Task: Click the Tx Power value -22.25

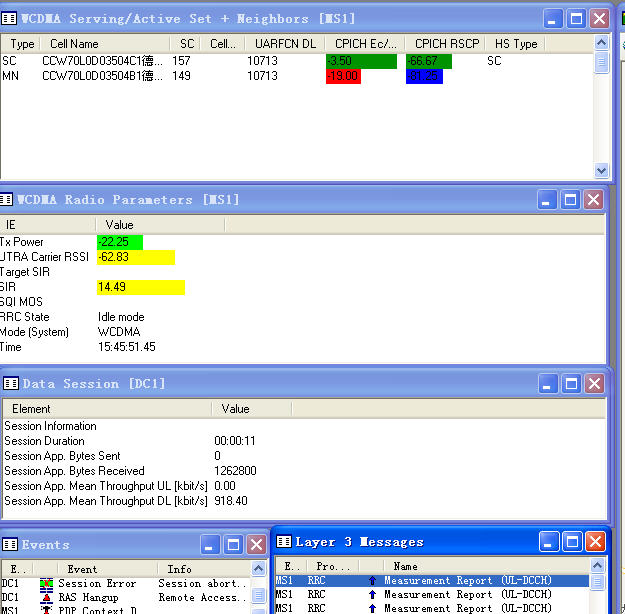Action: click(x=120, y=242)
